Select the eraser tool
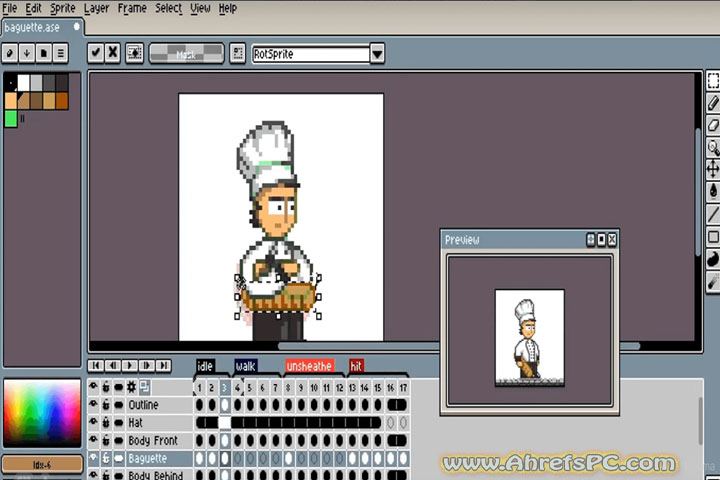 click(713, 125)
